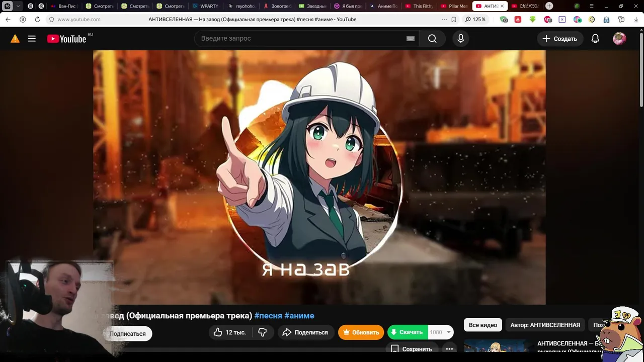Open the address bar three-dot menu

(x=444, y=20)
